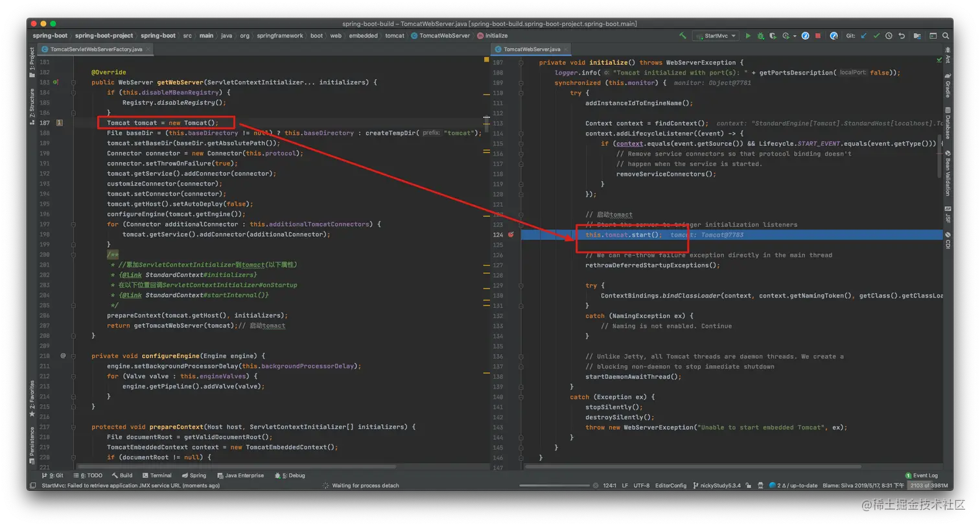The image size is (980, 526).
Task: Click the inspections hector icon in status bar
Action: pyautogui.click(x=760, y=485)
